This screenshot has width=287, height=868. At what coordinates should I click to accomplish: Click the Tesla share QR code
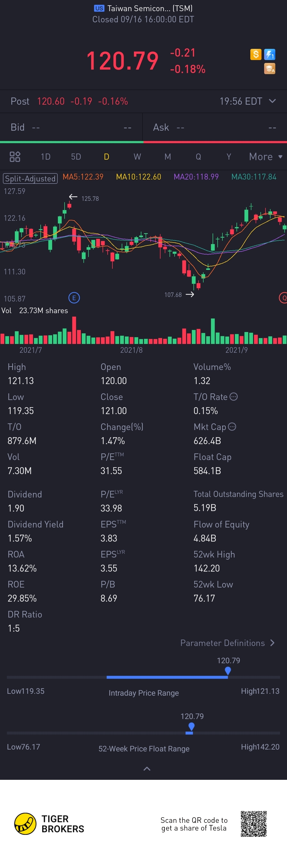(x=254, y=824)
